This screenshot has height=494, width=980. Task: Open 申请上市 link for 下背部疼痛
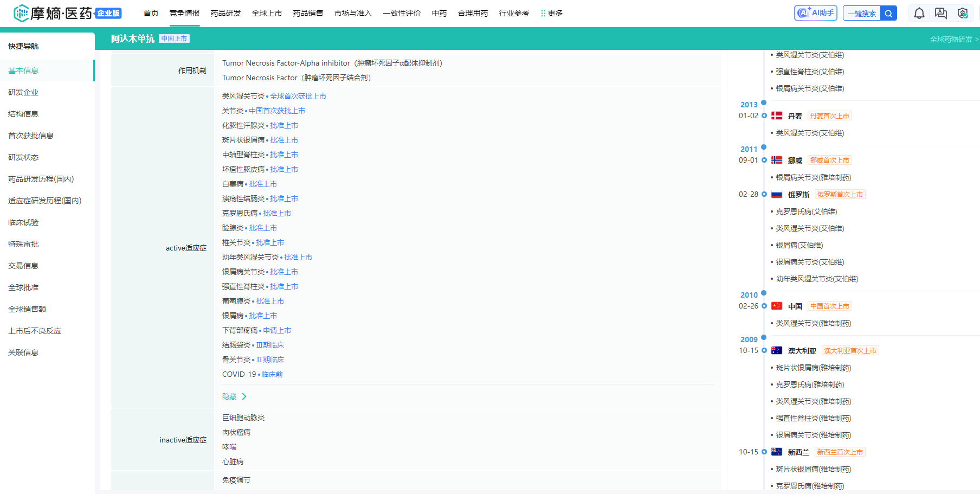click(x=277, y=330)
